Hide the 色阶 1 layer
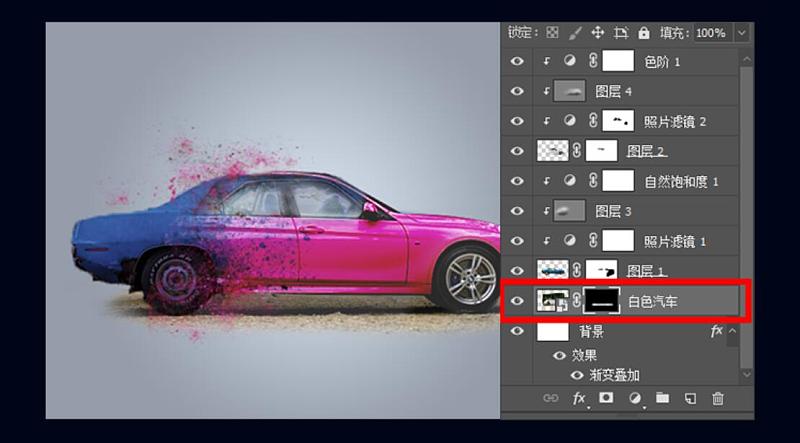 click(517, 62)
